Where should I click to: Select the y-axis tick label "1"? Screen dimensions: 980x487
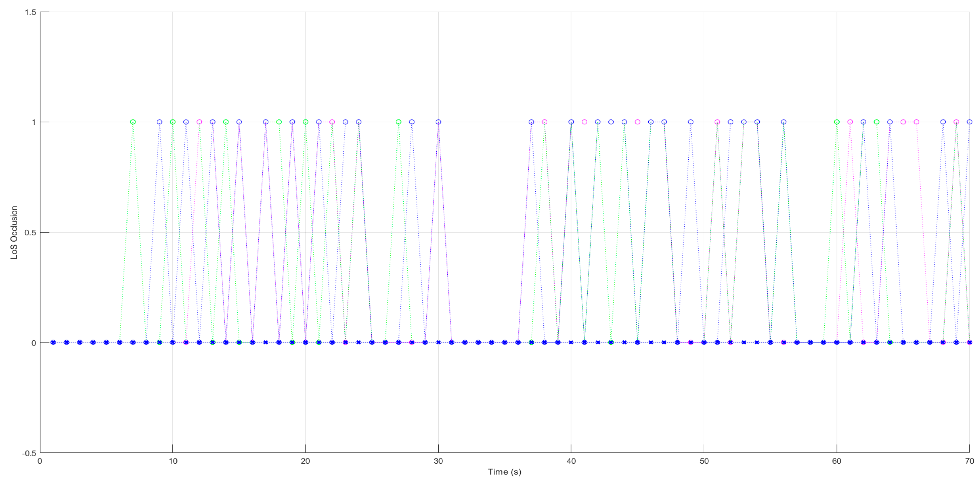(x=34, y=122)
